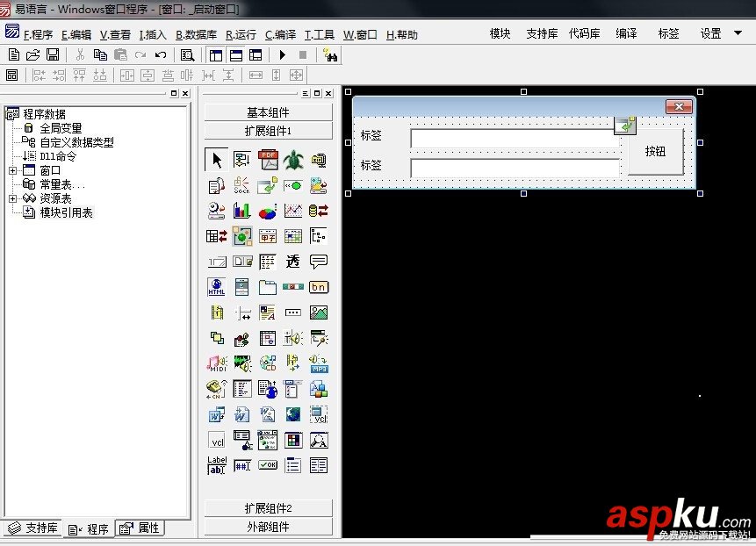Click the first edit box on the form
Image resolution: width=756 pixels, height=546 pixels.
515,139
